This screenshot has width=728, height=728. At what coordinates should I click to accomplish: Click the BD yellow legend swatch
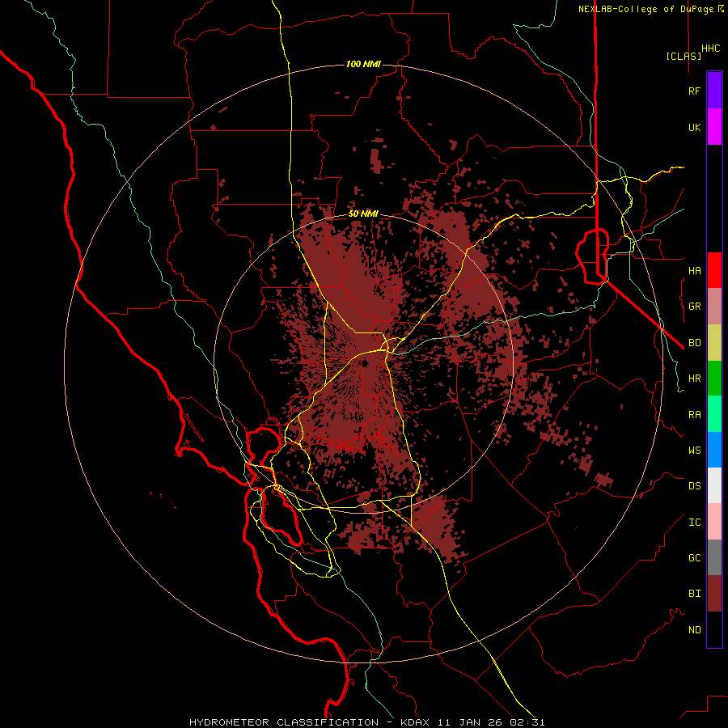[x=714, y=342]
